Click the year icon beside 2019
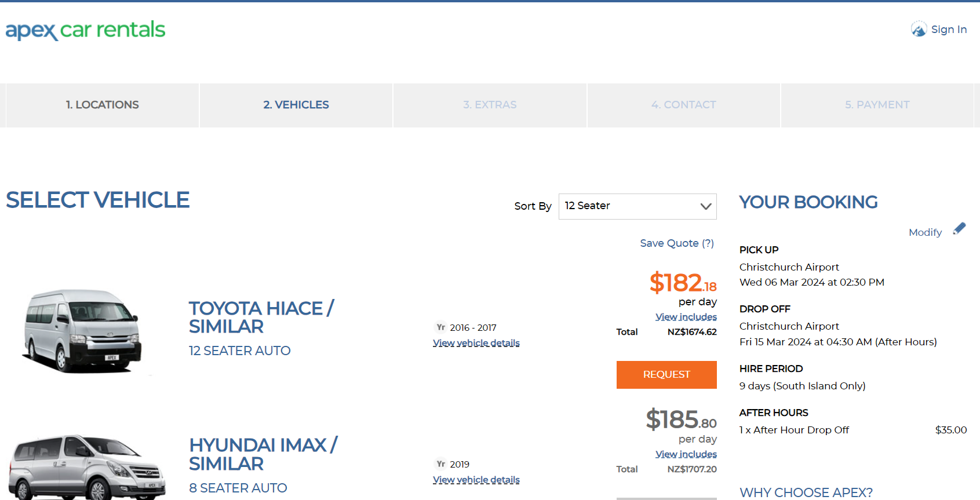The height and width of the screenshot is (500, 980). point(441,464)
